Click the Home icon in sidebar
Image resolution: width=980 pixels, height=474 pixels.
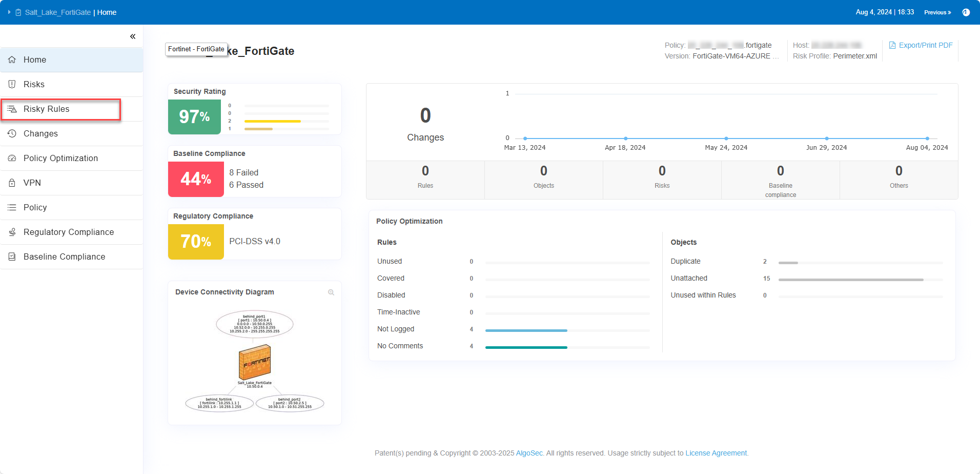tap(12, 60)
